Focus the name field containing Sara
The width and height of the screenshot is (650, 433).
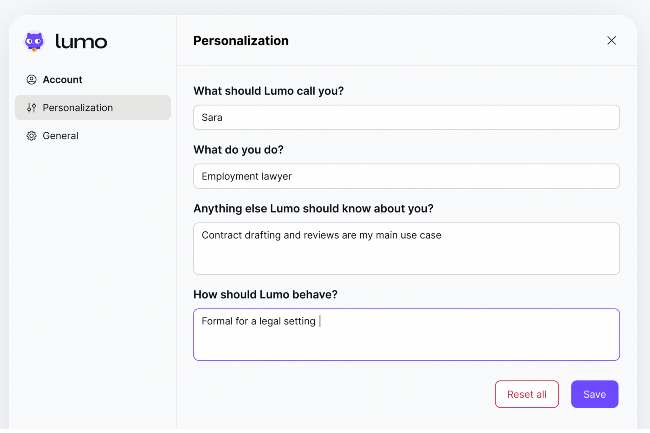point(406,117)
